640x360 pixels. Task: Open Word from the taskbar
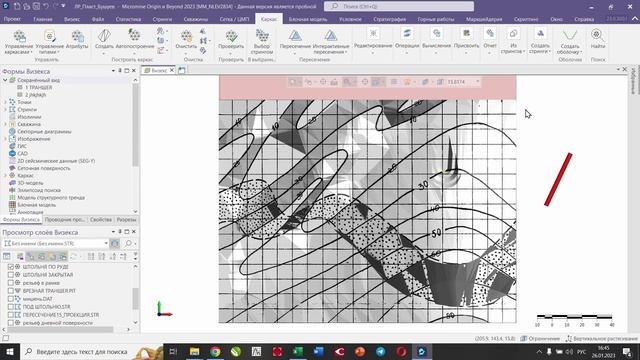[319, 351]
